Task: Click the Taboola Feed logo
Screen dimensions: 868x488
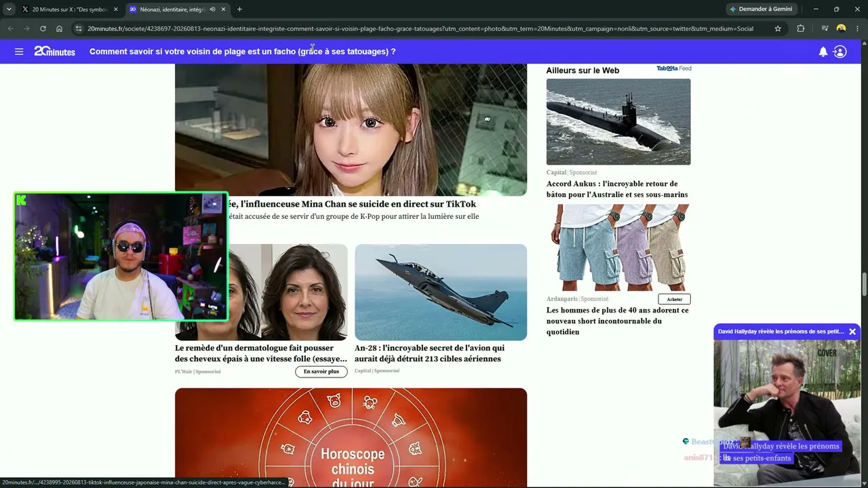Action: tap(673, 68)
